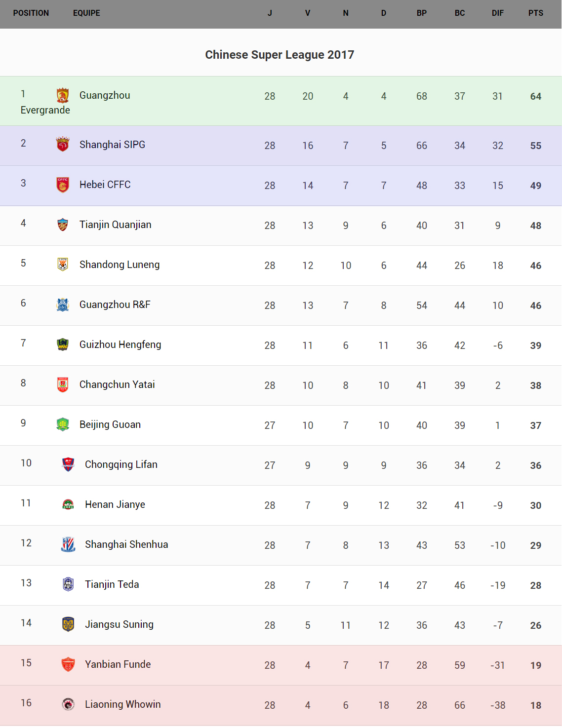
Task: Click the Guangzhou Evergrande club crest
Action: (63, 95)
